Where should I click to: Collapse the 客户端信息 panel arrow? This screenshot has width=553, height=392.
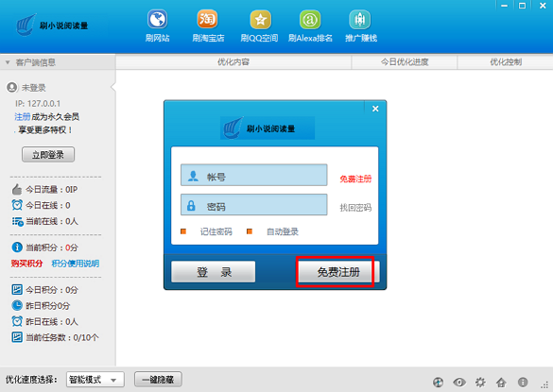pos(8,62)
